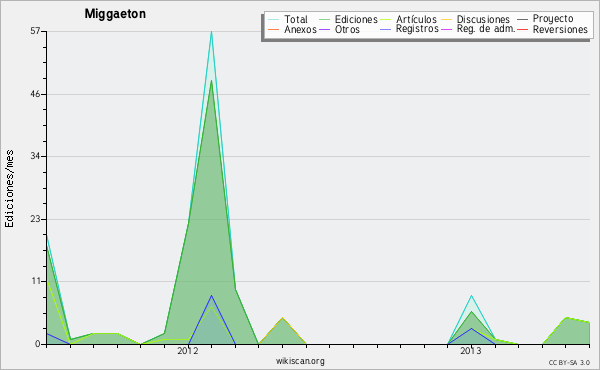Click the Reg. de adm. legend label
The width and height of the screenshot is (600, 370).
tap(486, 29)
